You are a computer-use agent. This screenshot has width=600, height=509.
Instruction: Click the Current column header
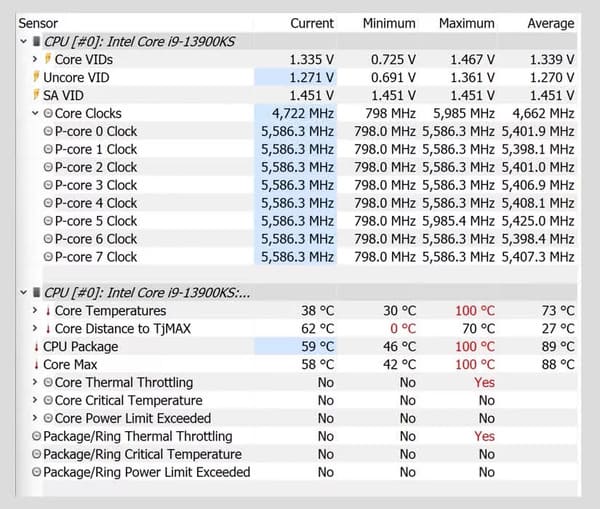coord(312,23)
